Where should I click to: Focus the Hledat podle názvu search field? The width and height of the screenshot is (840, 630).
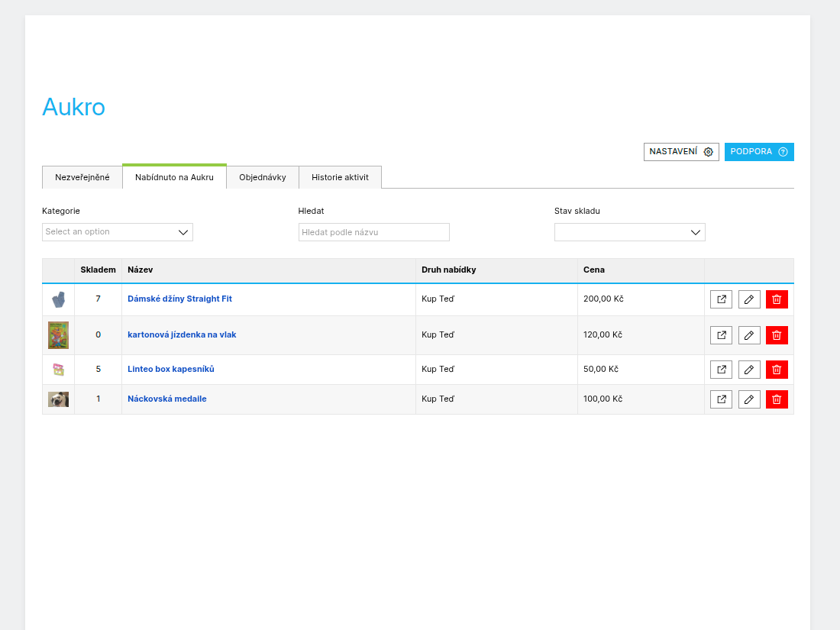coord(373,232)
